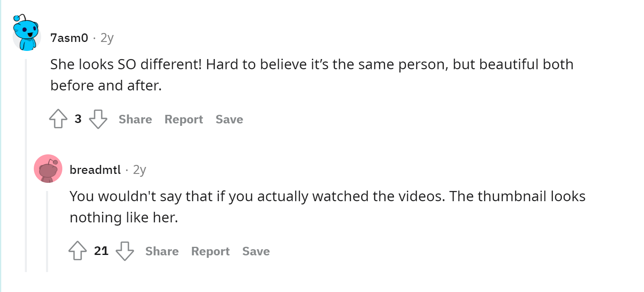Save the 7asm0 comment
The height and width of the screenshot is (292, 644).
click(x=229, y=119)
